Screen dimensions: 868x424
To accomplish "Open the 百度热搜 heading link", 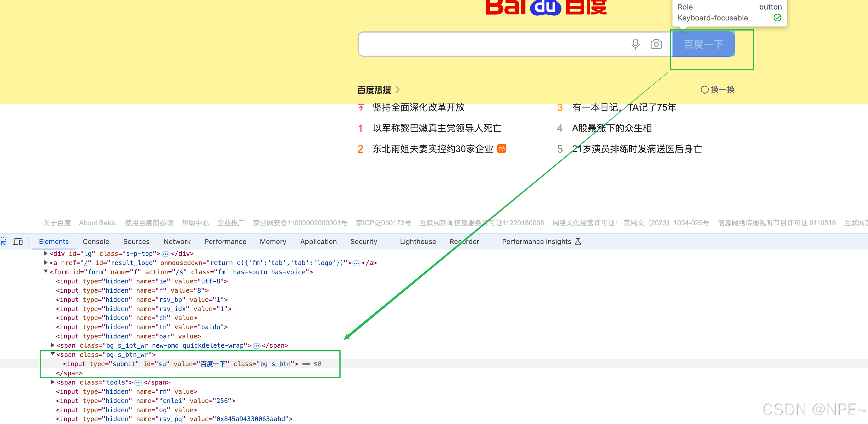I will (374, 90).
